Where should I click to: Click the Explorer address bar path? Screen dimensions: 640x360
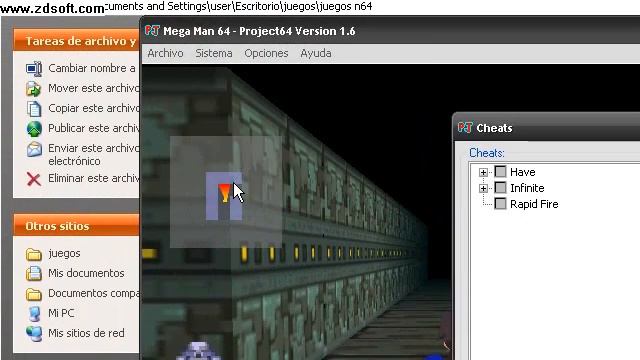tap(239, 6)
